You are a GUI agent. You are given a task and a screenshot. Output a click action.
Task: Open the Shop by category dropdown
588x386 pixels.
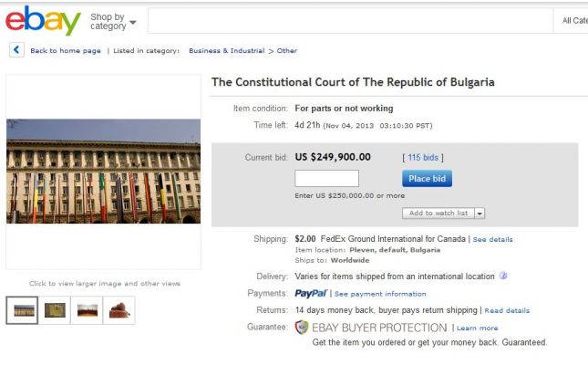(114, 21)
